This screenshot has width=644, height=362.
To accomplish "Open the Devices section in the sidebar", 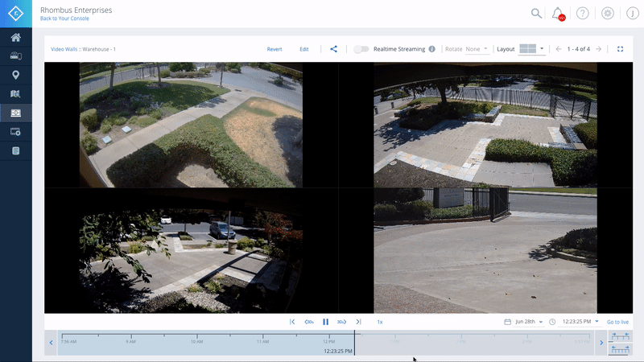I will click(15, 56).
